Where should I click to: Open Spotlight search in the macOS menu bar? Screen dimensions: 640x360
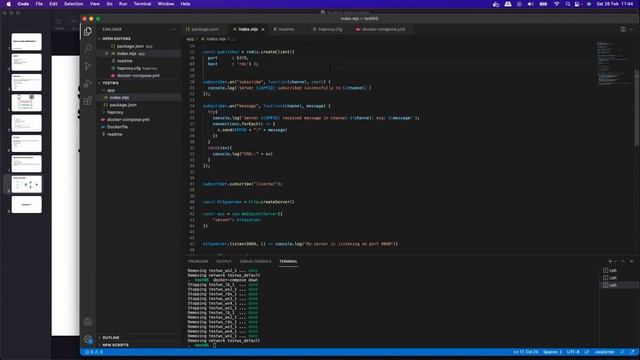(567, 4)
